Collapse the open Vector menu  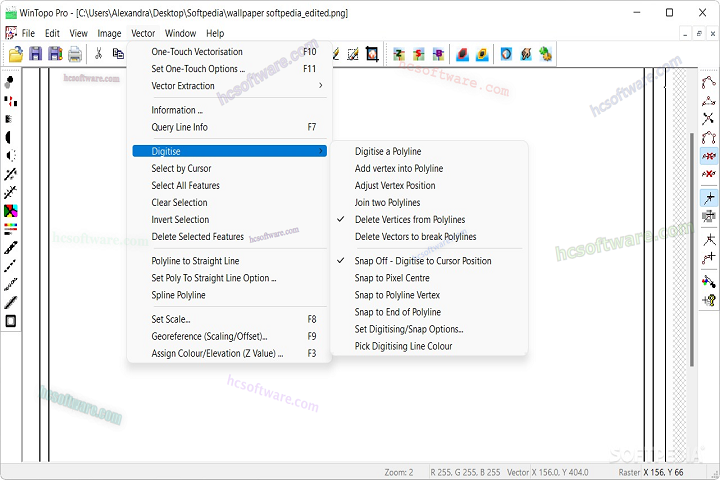click(143, 33)
